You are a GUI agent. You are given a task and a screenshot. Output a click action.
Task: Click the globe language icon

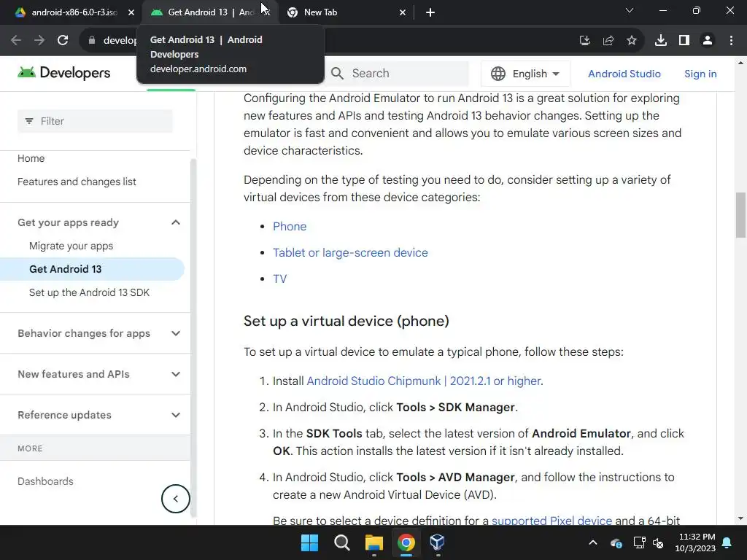[498, 74]
